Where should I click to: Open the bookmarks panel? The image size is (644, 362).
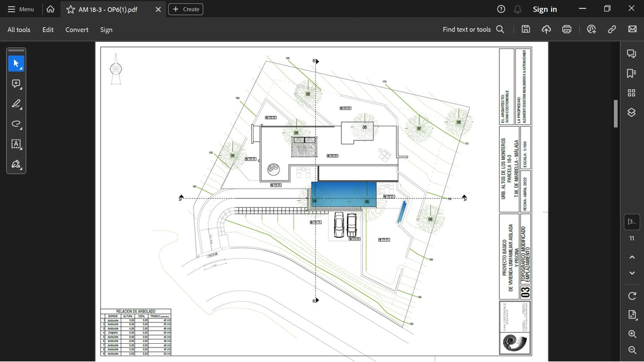pyautogui.click(x=631, y=73)
